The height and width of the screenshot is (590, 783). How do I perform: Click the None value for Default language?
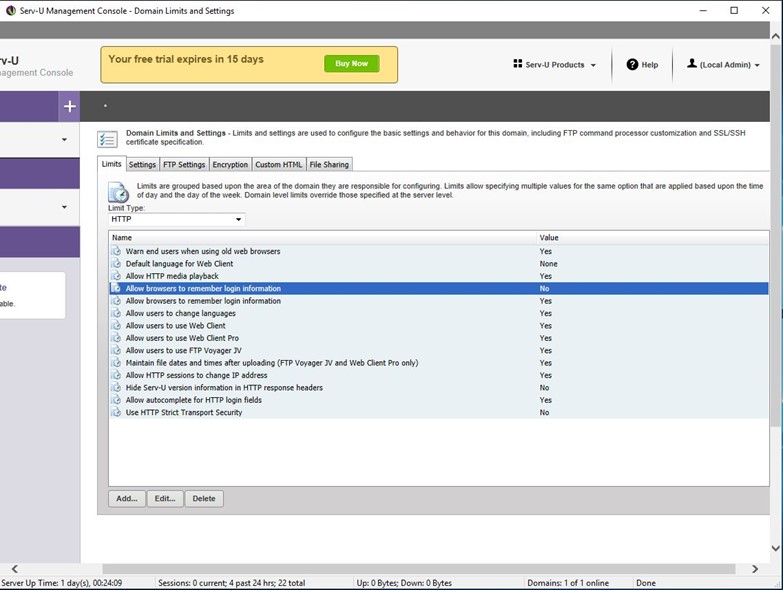[x=548, y=264]
